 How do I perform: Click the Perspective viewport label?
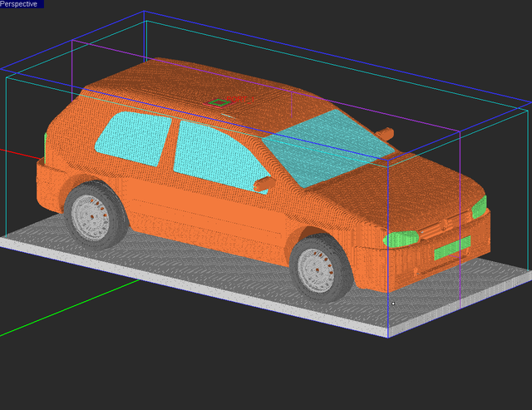pyautogui.click(x=21, y=4)
